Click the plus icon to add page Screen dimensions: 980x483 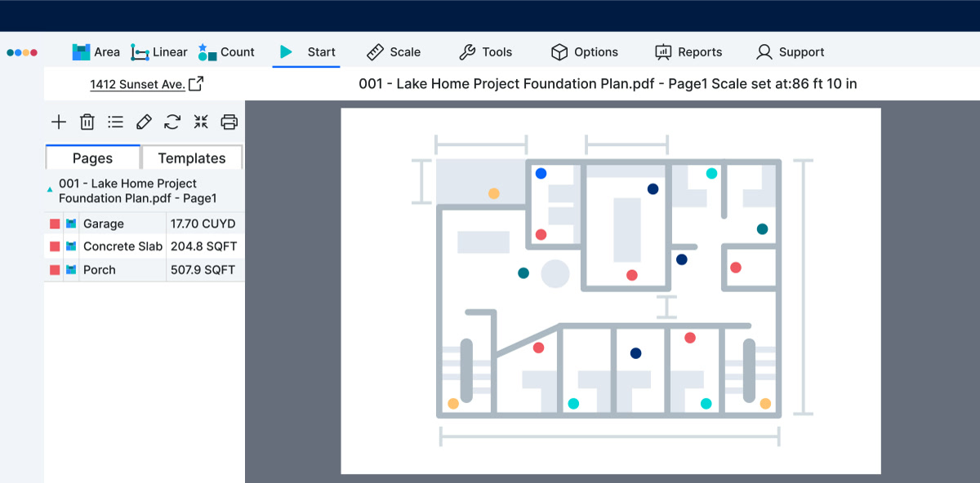click(59, 122)
